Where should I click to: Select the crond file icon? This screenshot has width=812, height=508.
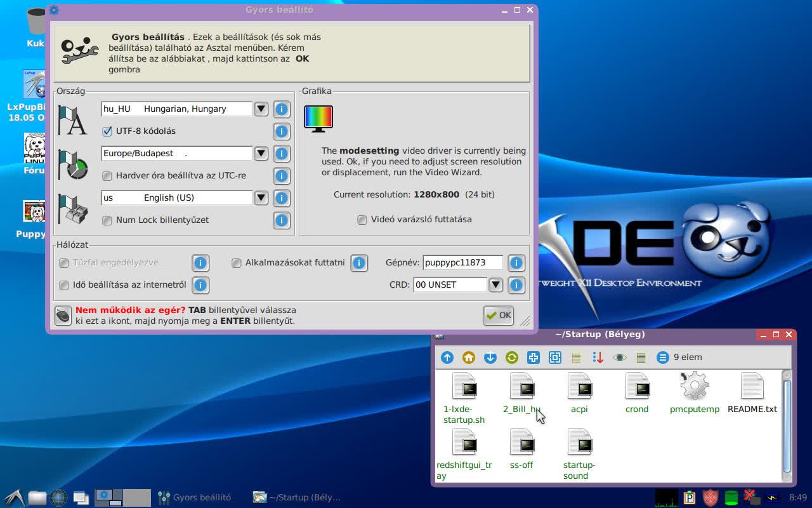pyautogui.click(x=637, y=394)
